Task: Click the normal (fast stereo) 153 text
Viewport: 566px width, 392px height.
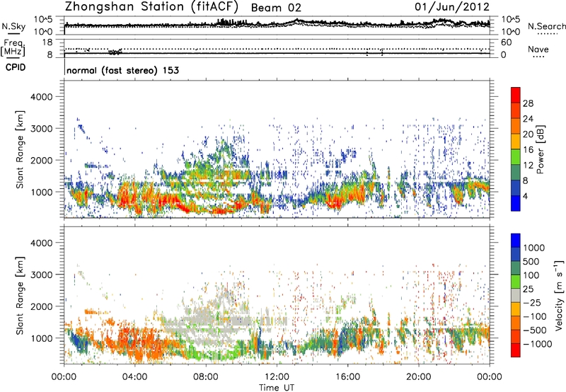Action: tap(122, 70)
